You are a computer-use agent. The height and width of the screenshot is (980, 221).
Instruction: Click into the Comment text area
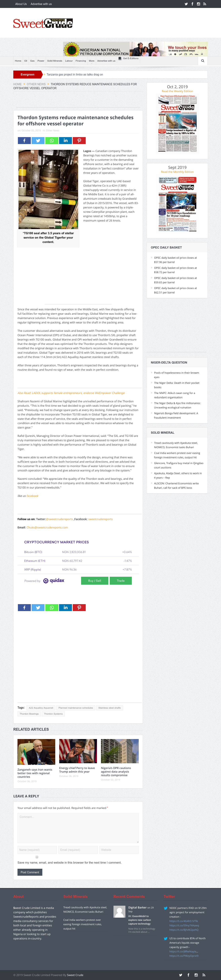(x=78, y=828)
